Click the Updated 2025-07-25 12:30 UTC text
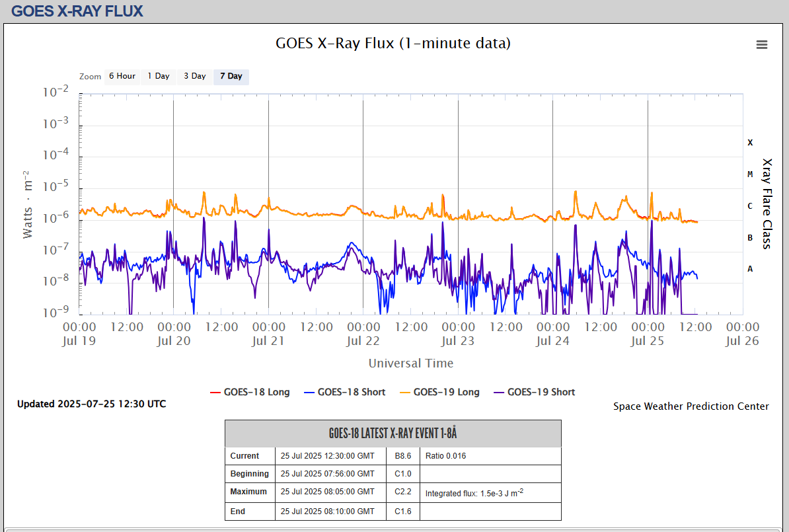The width and height of the screenshot is (789, 532). 92,404
